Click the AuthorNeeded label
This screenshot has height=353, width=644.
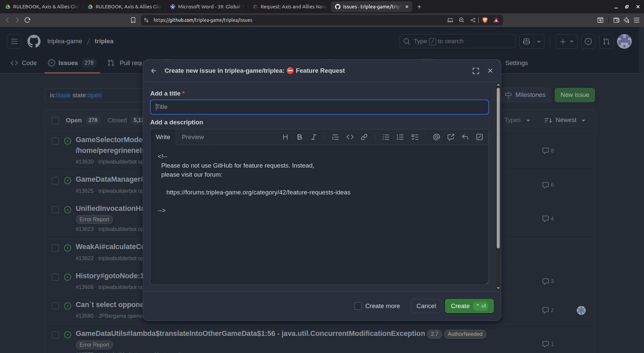click(x=465, y=334)
